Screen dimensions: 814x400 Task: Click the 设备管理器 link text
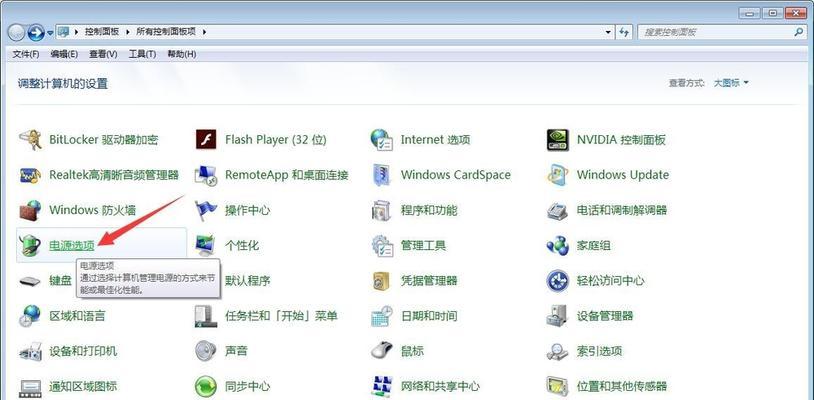(x=605, y=316)
